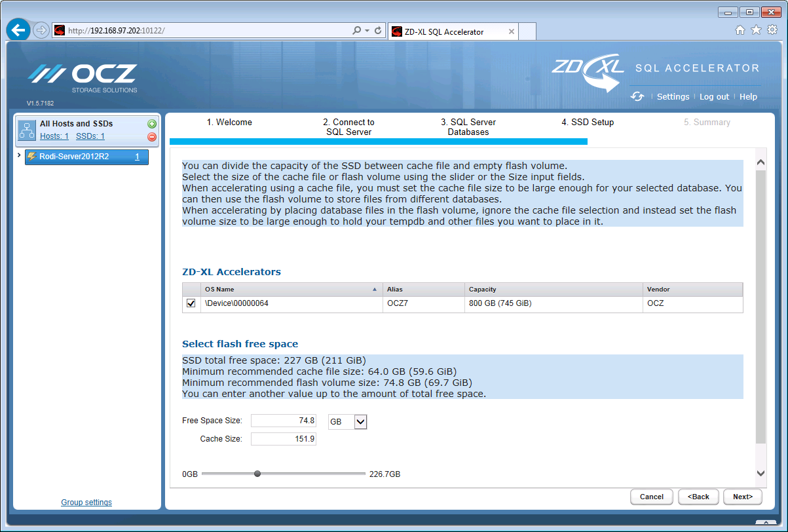Select the Rodi-Server2012R2 host
The image size is (788, 532).
pyautogui.click(x=86, y=157)
